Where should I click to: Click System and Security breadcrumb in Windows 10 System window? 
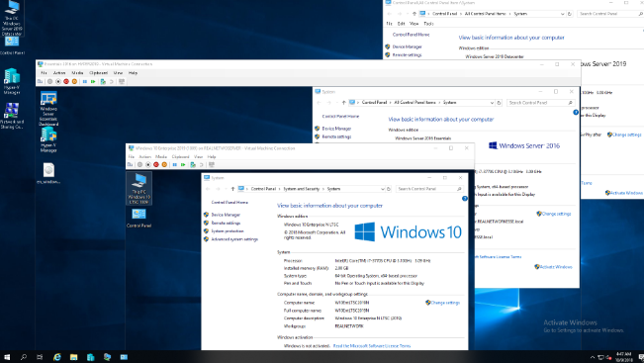(x=302, y=189)
